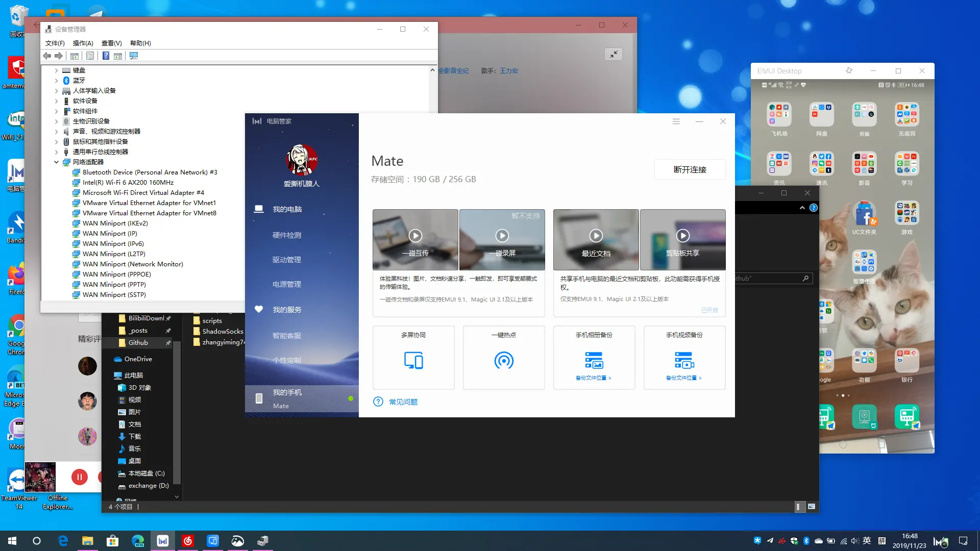This screenshot has width=980, height=551.
Task: Open 常见问题 FAQ link
Action: click(403, 402)
